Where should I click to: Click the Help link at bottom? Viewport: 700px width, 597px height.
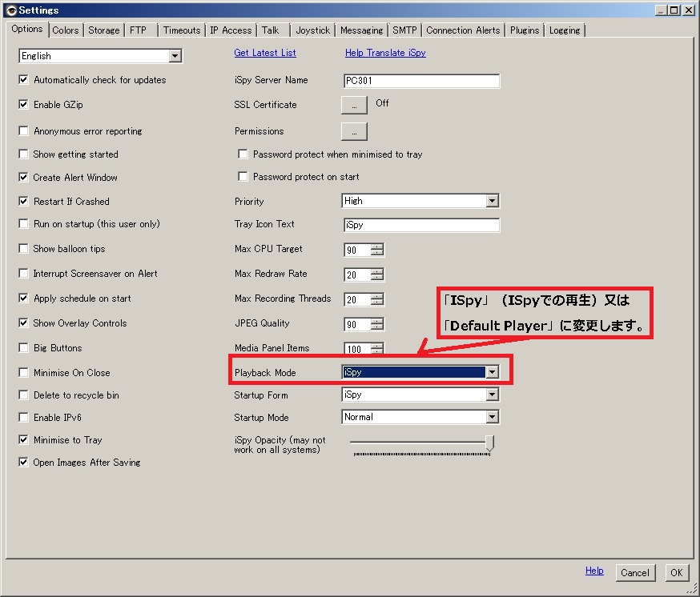pyautogui.click(x=594, y=571)
